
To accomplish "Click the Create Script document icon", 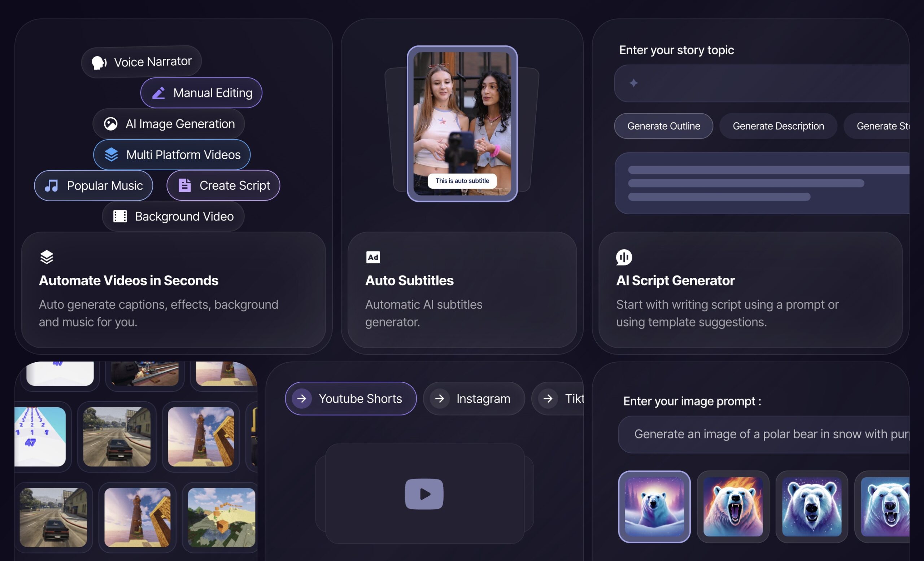I will 184,185.
